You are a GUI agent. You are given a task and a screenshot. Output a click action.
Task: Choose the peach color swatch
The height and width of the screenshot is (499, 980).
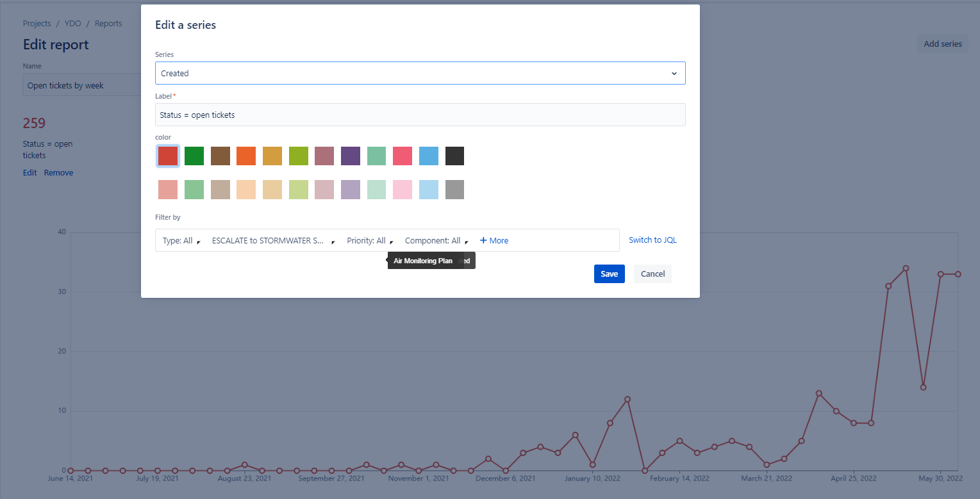[x=246, y=190]
